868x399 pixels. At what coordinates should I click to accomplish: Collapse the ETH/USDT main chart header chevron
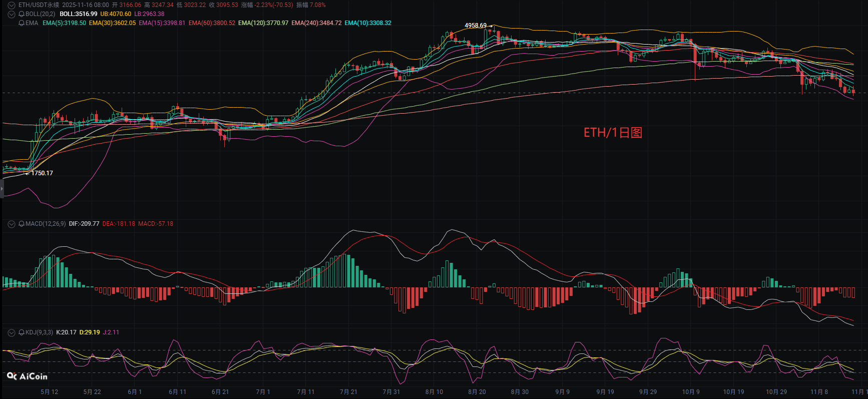[12, 5]
